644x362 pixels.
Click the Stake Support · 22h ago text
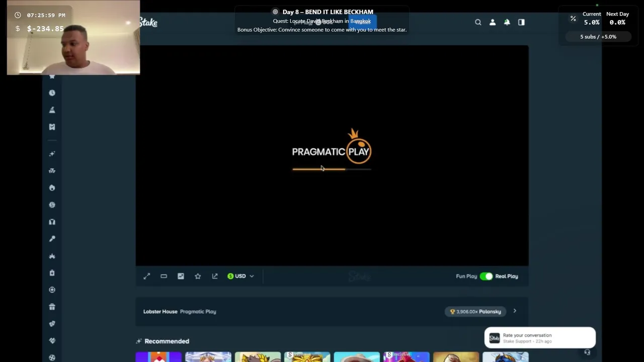coord(527,341)
